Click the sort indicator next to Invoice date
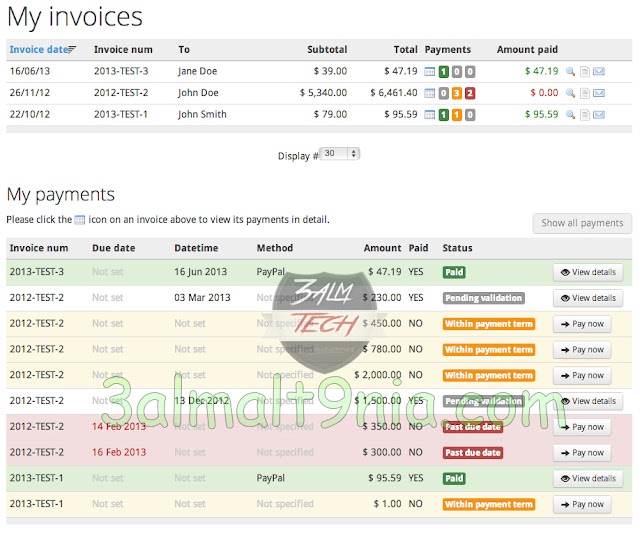The height and width of the screenshot is (533, 640). coord(72,49)
